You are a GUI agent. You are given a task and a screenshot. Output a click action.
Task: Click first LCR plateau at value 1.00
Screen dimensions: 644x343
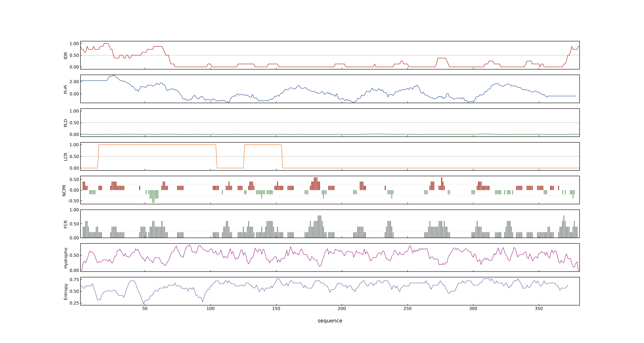(157, 145)
